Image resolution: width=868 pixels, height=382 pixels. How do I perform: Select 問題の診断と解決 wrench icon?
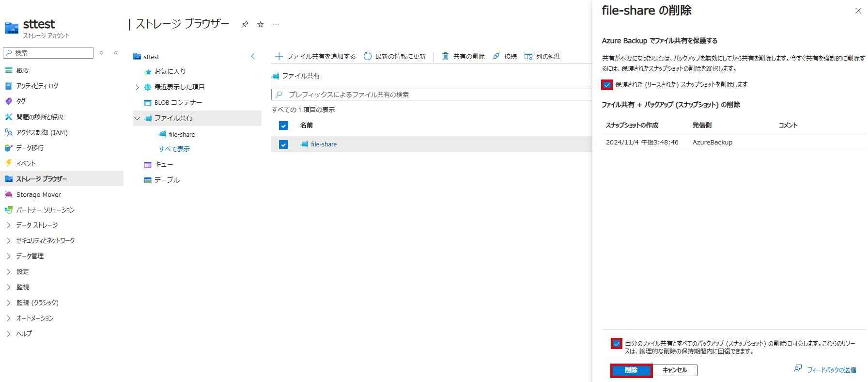(x=9, y=117)
